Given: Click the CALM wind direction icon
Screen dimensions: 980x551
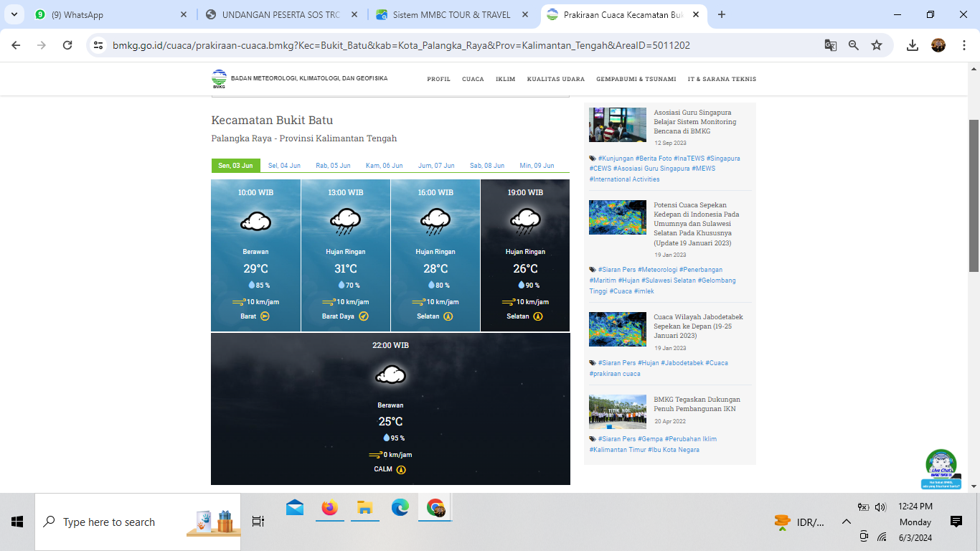Looking at the screenshot, I should pos(401,470).
